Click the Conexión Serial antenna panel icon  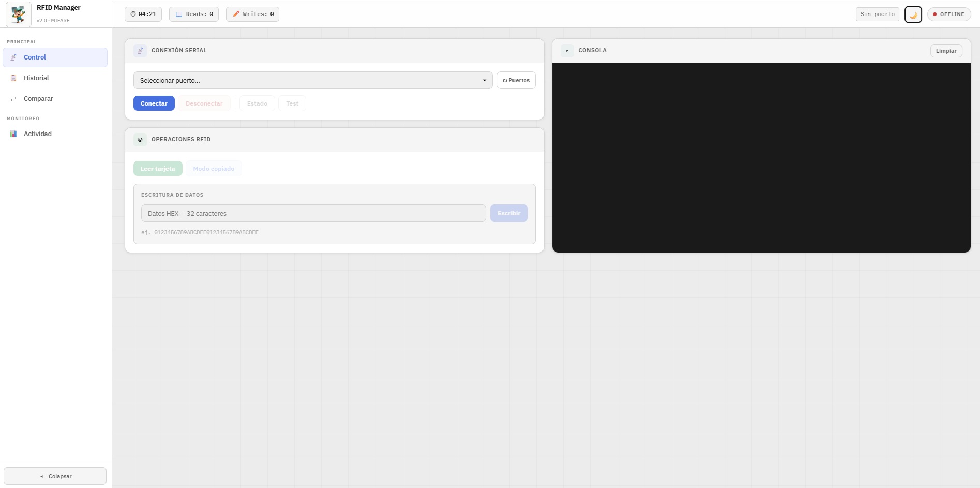(x=140, y=50)
